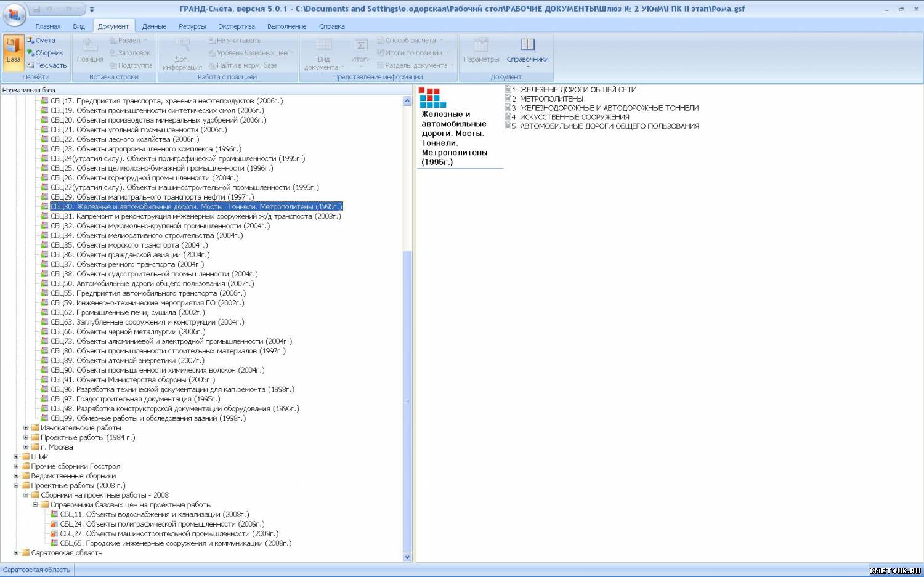Select СБЦ50 Автомобильные дороги общего пользования
Viewport: 924px width, 577px height.
tap(152, 284)
